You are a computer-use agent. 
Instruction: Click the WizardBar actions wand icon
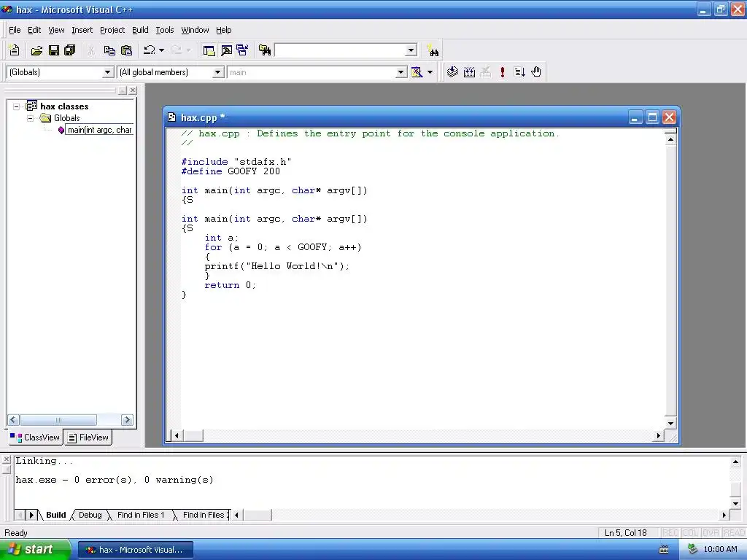pos(417,72)
